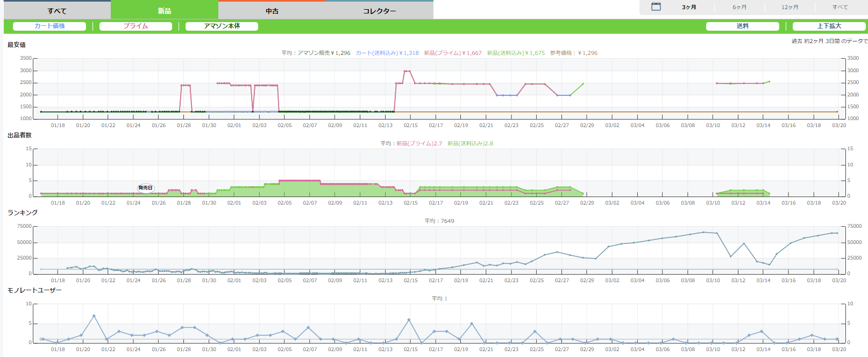Click the 発売日 marker on seller chart
Screen dimensions: 868x357
pos(145,188)
